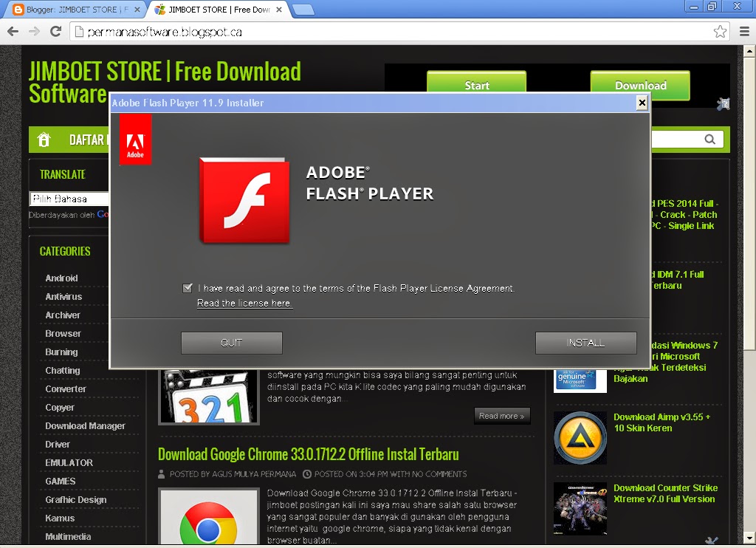Close the Blogger tab with its X
Viewport: 756px width, 548px height.
pos(137,10)
